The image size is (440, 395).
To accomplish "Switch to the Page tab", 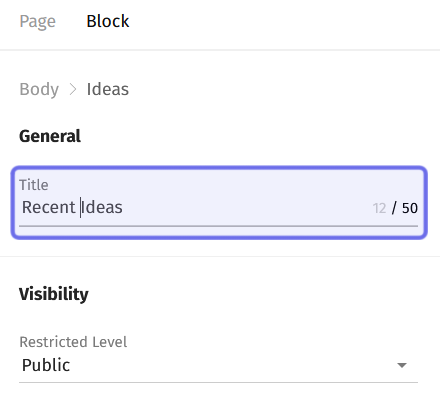I will (x=38, y=21).
